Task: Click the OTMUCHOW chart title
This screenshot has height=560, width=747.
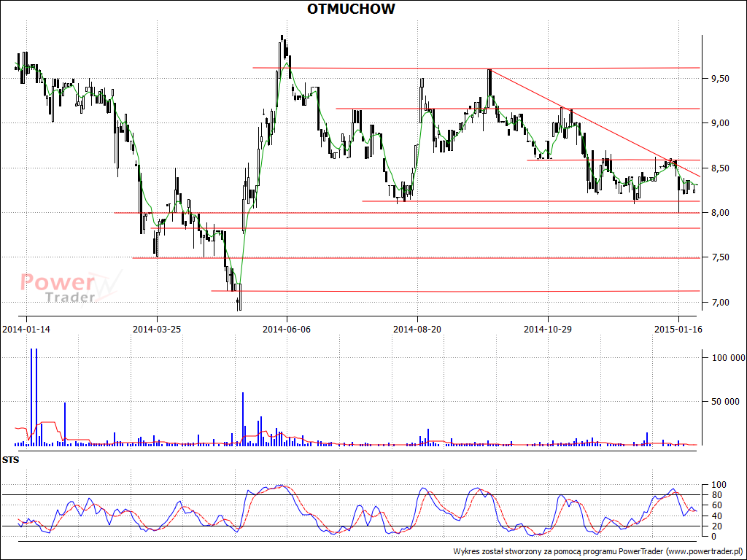Action: pos(351,9)
